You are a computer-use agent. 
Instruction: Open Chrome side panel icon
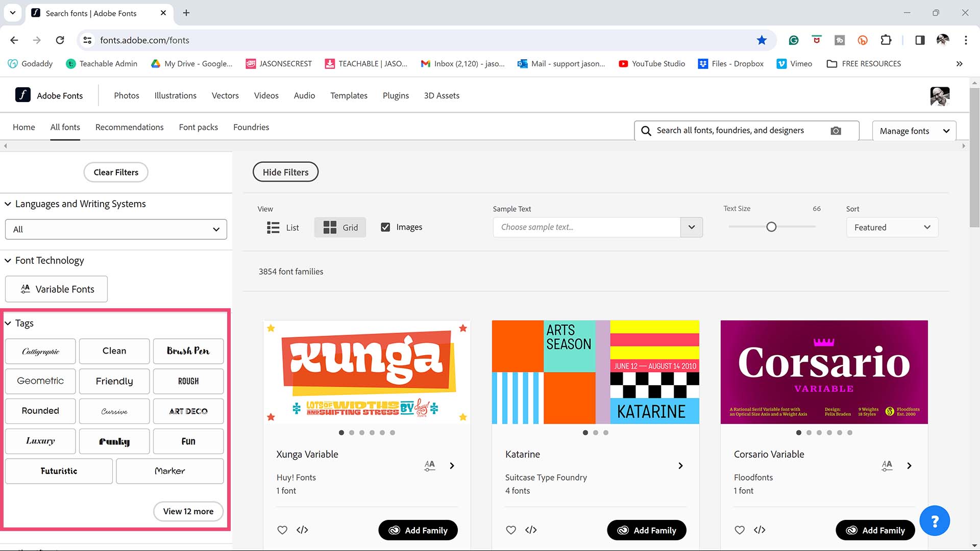(920, 40)
